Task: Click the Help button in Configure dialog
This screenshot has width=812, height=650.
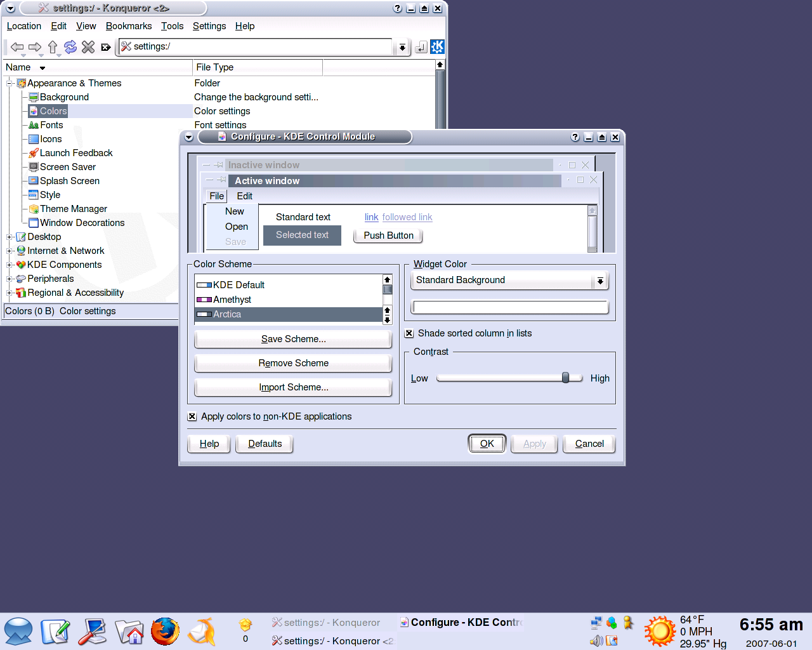Action: pyautogui.click(x=209, y=444)
